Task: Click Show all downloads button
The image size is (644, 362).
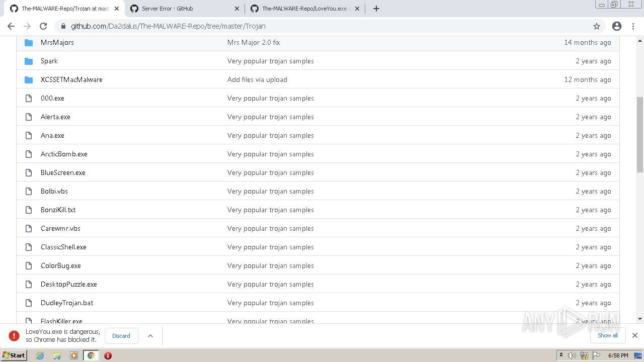Action: coord(608,335)
